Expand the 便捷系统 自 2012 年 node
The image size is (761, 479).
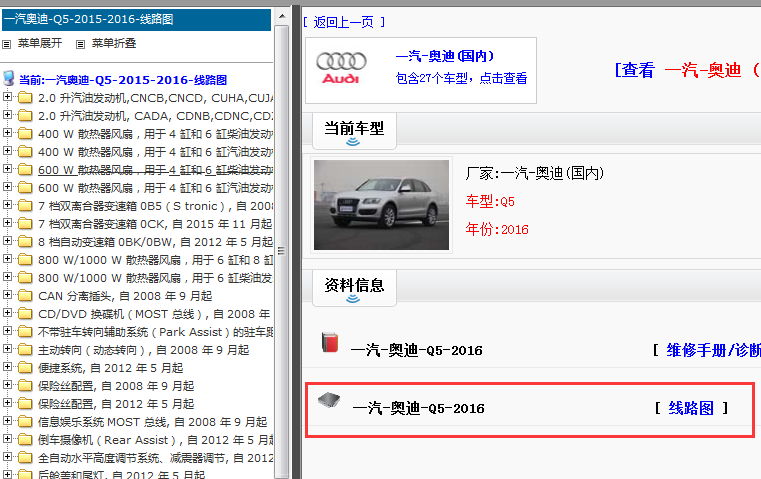click(x=7, y=366)
